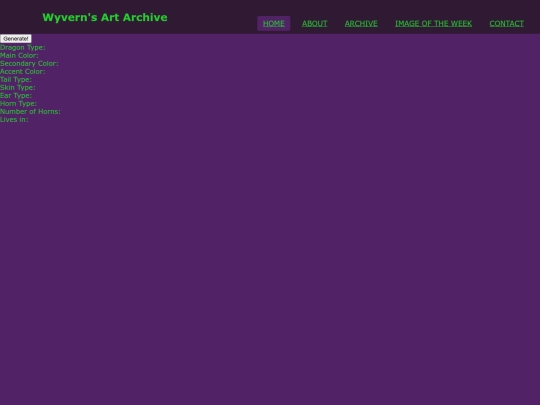Click the Main Color label text
This screenshot has width=540, height=405.
click(19, 55)
